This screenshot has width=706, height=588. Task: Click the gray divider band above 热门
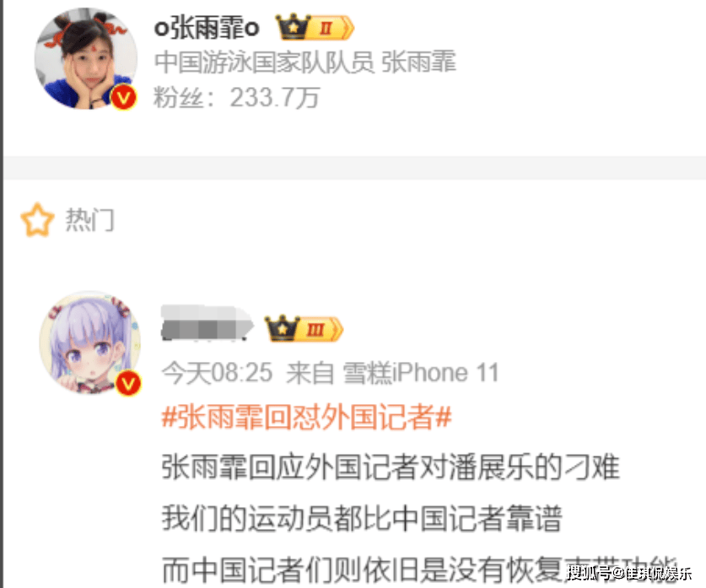pos(354,168)
